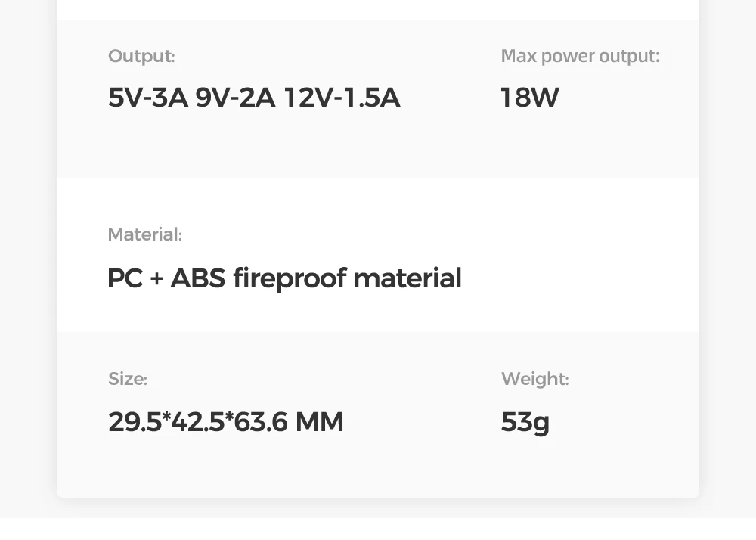
Task: Click the plus sign between PC and ABS
Action: (156, 279)
